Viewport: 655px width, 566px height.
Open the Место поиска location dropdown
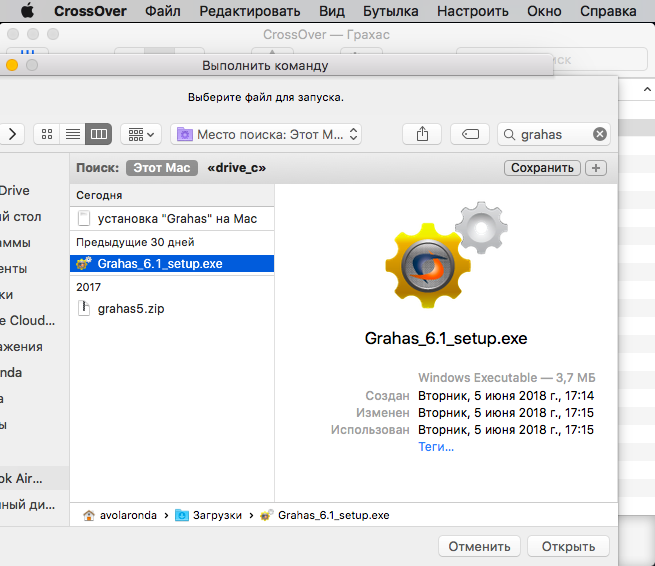tap(266, 134)
